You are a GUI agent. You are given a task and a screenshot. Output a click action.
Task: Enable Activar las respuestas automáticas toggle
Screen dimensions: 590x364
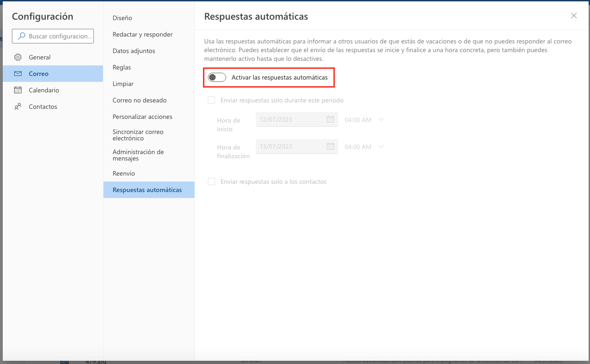[217, 77]
